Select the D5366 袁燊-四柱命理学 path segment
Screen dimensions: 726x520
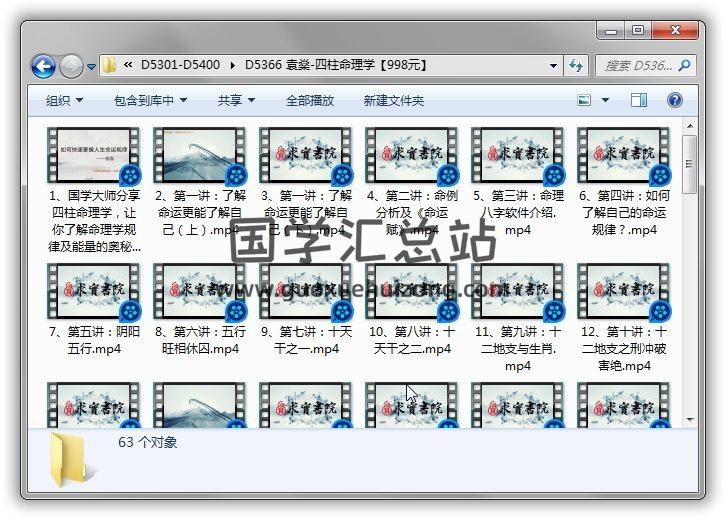pyautogui.click(x=336, y=65)
